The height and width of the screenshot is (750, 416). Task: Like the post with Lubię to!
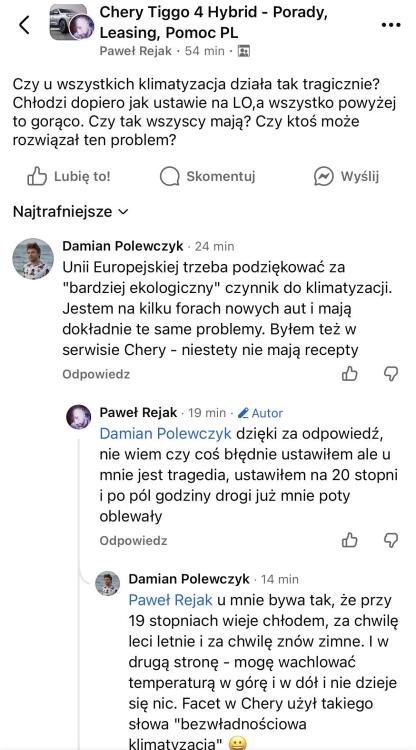pyautogui.click(x=68, y=176)
